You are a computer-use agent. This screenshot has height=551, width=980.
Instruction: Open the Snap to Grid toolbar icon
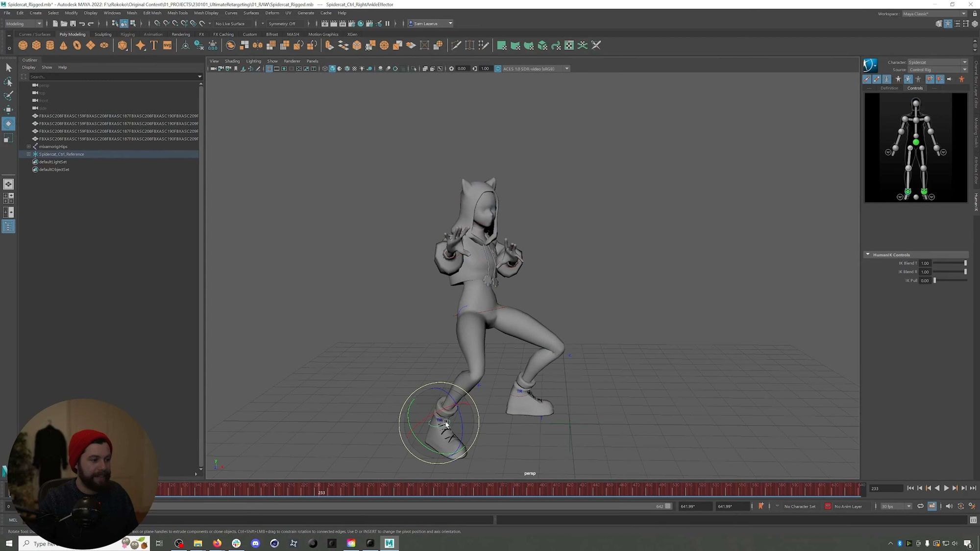pyautogui.click(x=157, y=23)
